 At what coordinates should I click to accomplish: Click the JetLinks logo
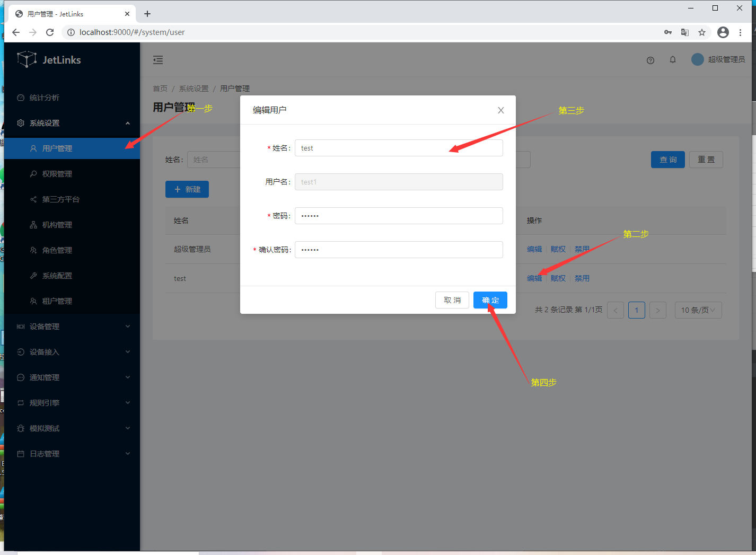[x=49, y=60]
